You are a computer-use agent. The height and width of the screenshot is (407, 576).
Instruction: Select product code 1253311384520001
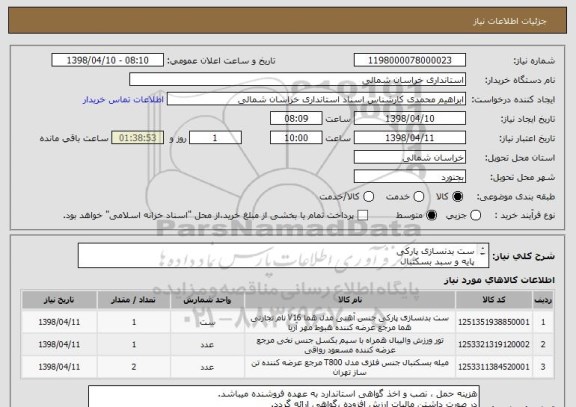[x=494, y=367]
